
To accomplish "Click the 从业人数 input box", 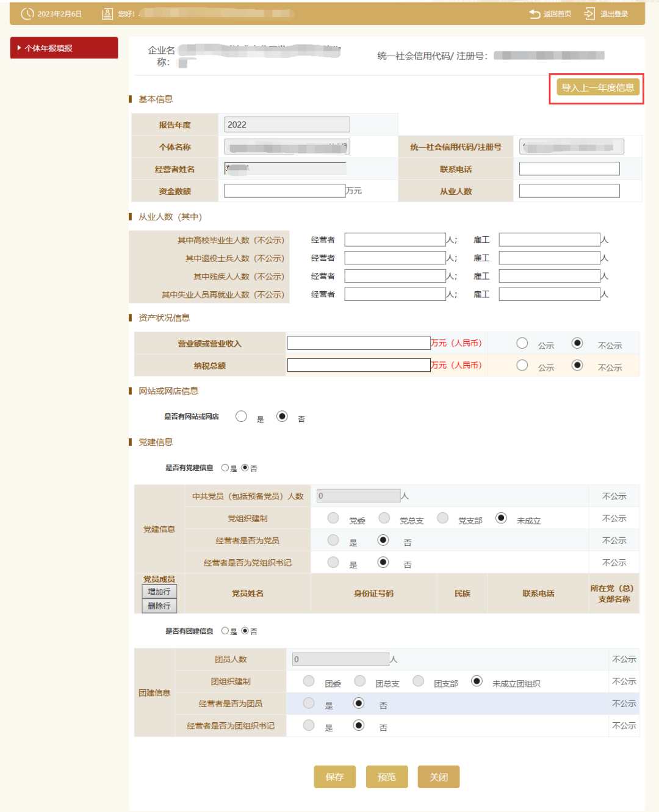I will click(569, 191).
